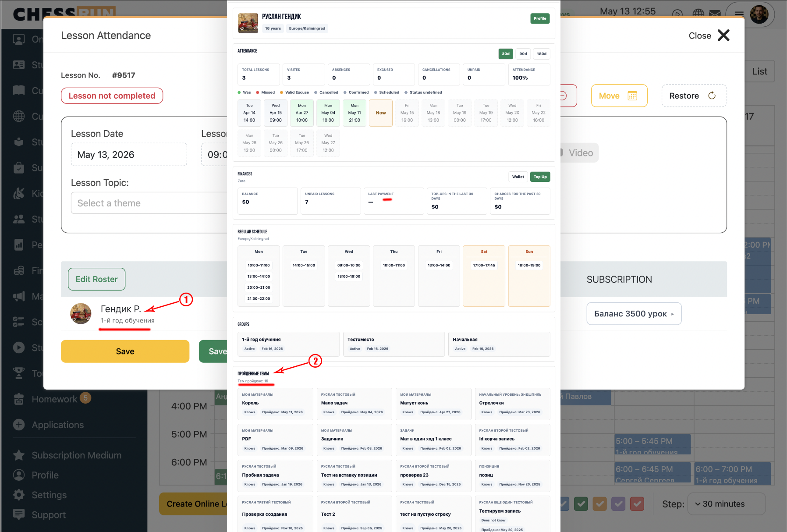Screen dimensions: 787x532
Task: Click the yellow Save button
Action: 125,351
